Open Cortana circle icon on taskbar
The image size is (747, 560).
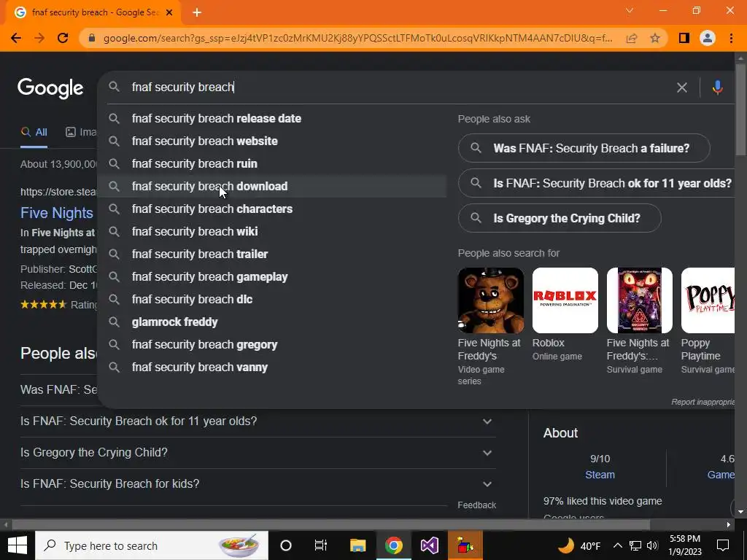pos(286,545)
